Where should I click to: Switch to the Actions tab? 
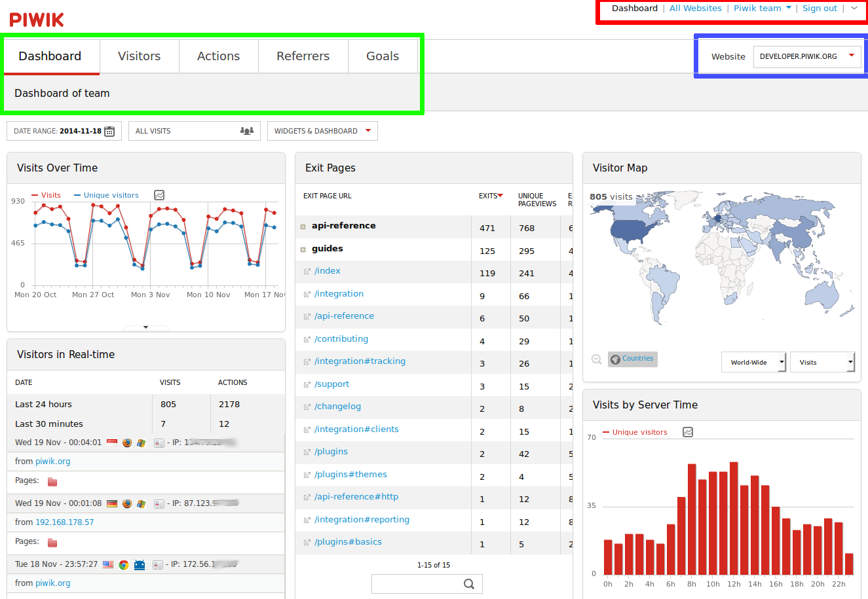pyautogui.click(x=219, y=56)
